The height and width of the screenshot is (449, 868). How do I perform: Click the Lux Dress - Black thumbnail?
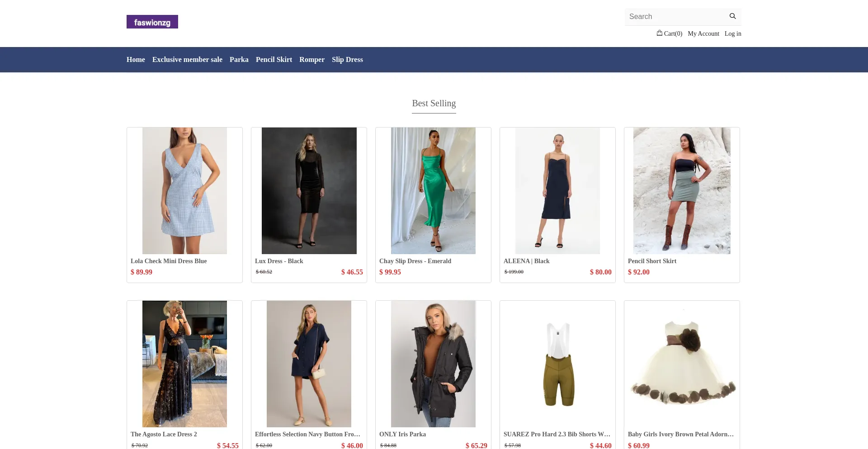pos(309,190)
